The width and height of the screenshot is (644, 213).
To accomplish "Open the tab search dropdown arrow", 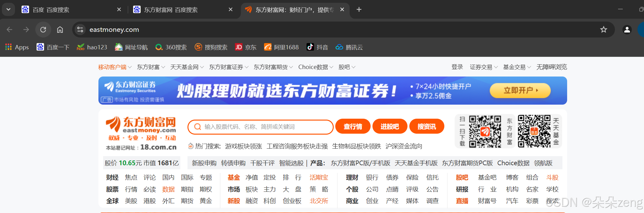I will click(x=8, y=10).
